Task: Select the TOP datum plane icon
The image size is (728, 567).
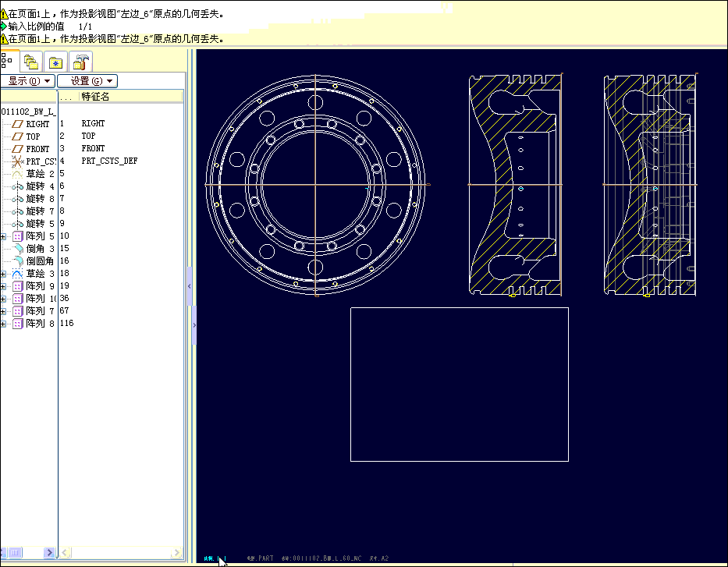Action: click(x=17, y=137)
